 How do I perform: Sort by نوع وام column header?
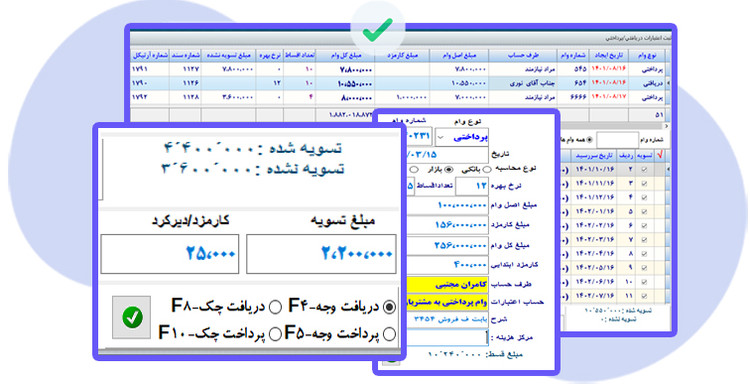click(647, 55)
